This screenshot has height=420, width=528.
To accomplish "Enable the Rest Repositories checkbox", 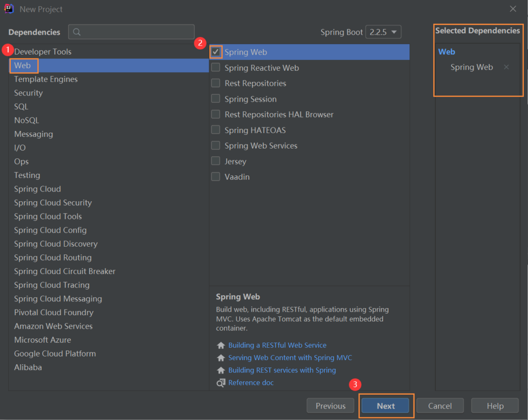I will click(216, 83).
